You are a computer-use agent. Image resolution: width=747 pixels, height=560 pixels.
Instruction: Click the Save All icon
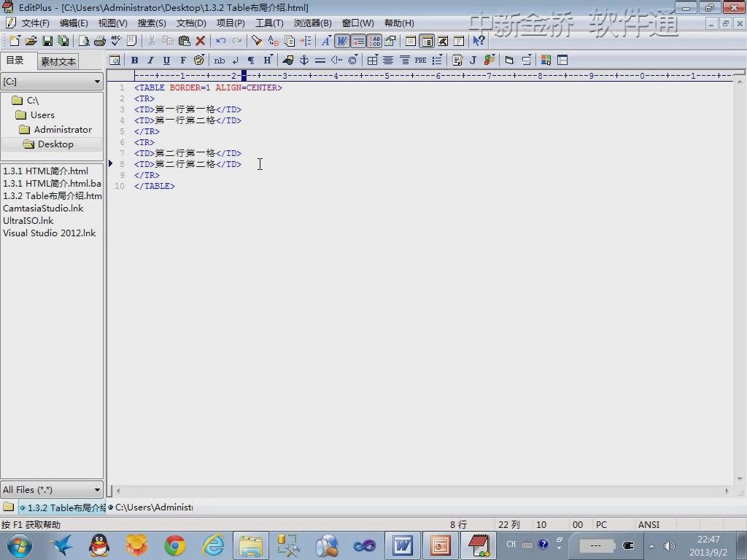pos(63,41)
